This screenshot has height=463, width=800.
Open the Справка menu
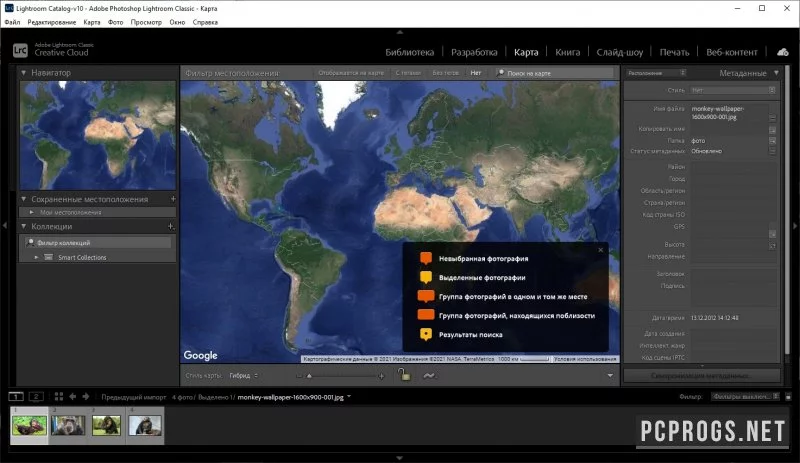point(205,22)
